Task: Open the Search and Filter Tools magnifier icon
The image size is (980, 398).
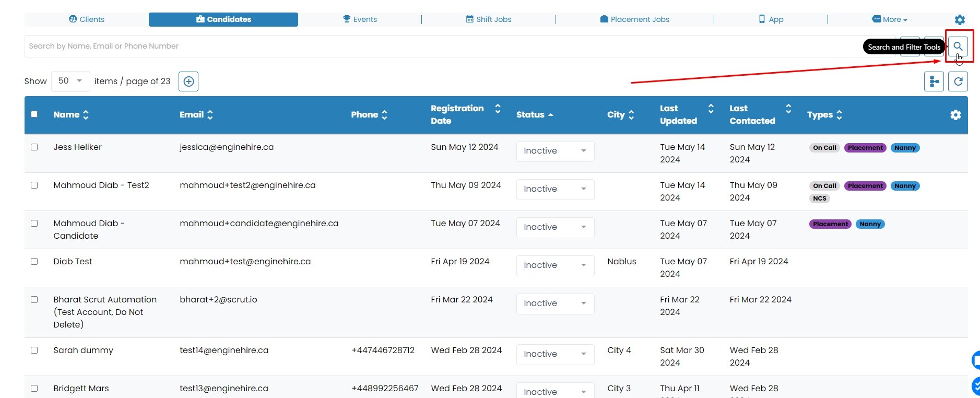Action: (958, 46)
